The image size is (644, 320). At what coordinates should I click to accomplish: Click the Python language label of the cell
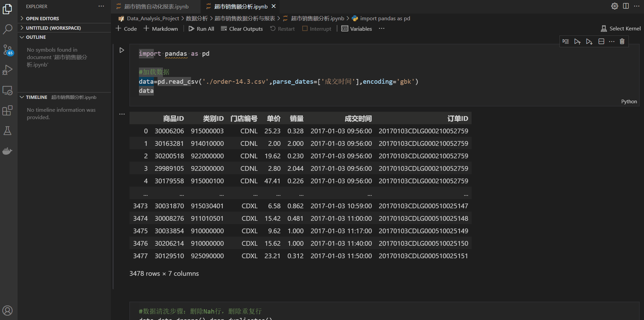coord(629,102)
